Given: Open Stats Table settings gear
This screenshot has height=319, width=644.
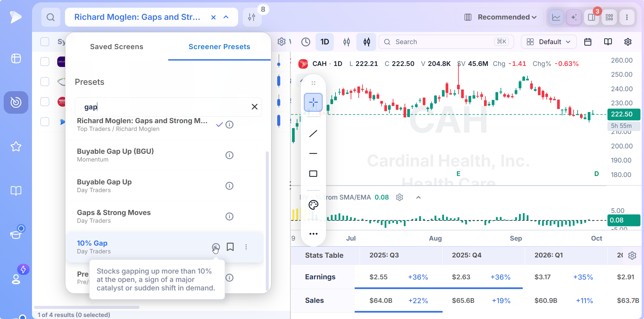Looking at the screenshot, I should point(632,255).
